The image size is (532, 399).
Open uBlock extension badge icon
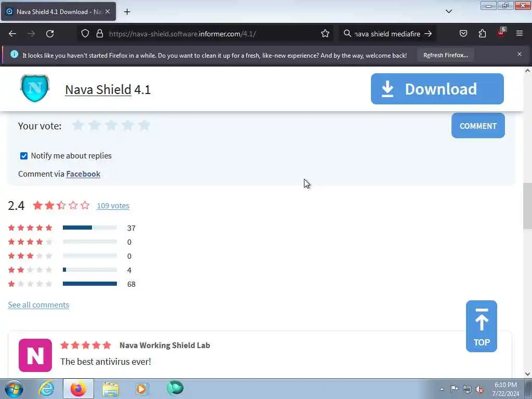click(x=501, y=33)
